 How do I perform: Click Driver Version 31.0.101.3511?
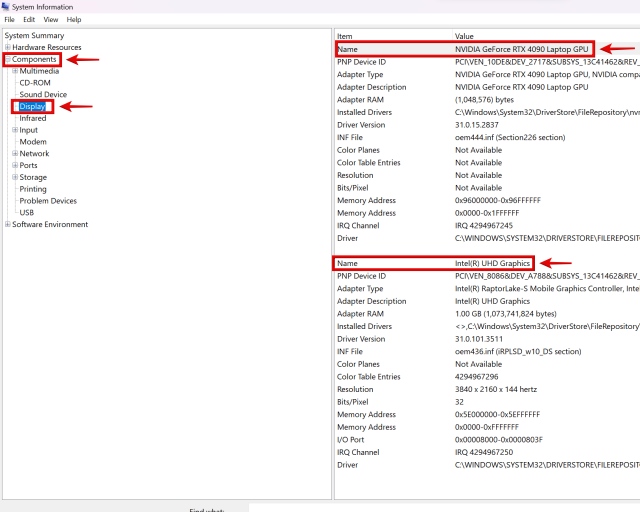[479, 339]
